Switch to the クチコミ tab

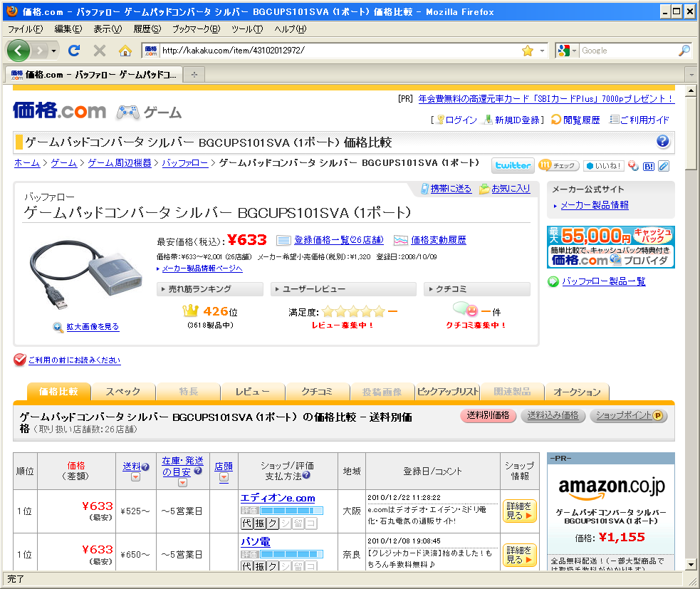317,391
